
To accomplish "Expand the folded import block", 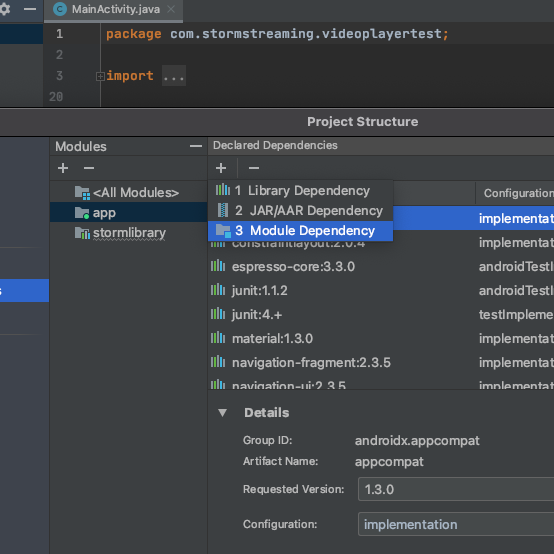I will click(100, 76).
